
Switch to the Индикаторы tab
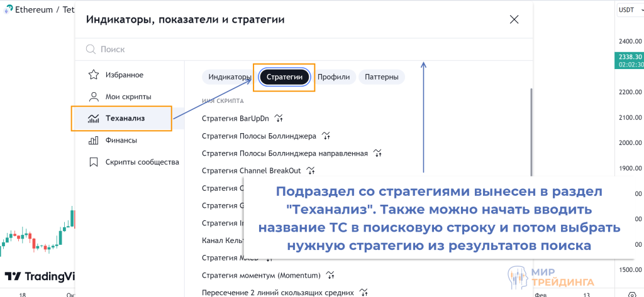pyautogui.click(x=230, y=77)
